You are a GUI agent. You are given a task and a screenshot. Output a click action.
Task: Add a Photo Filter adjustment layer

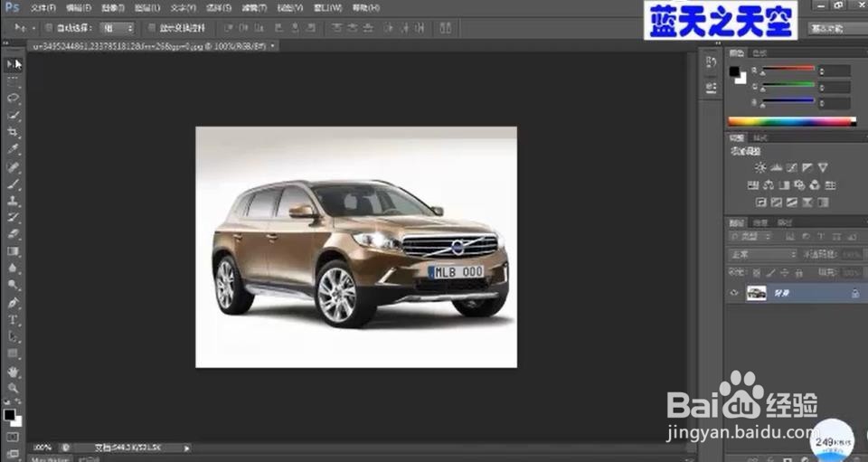[x=799, y=185]
